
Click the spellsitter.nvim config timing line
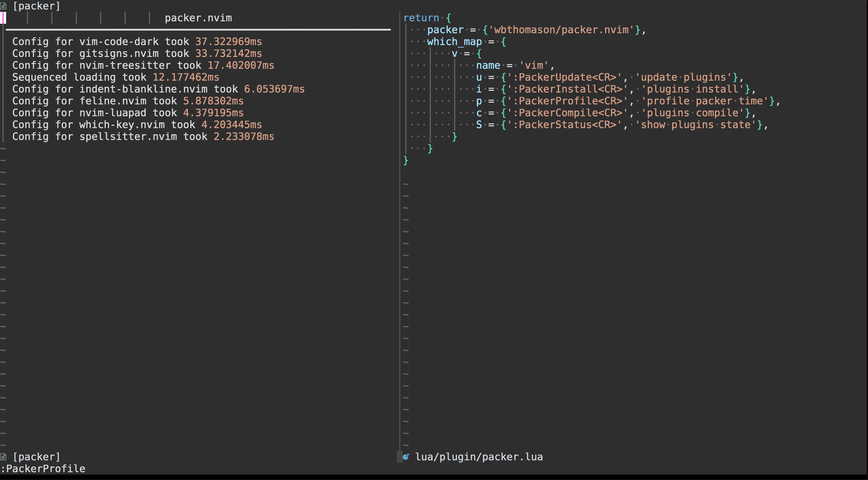coord(143,137)
